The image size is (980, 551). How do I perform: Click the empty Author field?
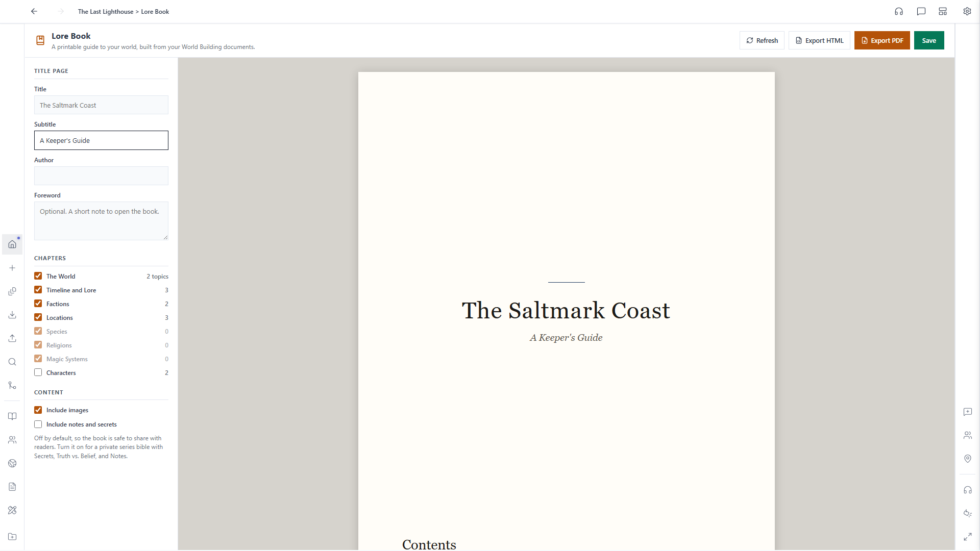(101, 176)
